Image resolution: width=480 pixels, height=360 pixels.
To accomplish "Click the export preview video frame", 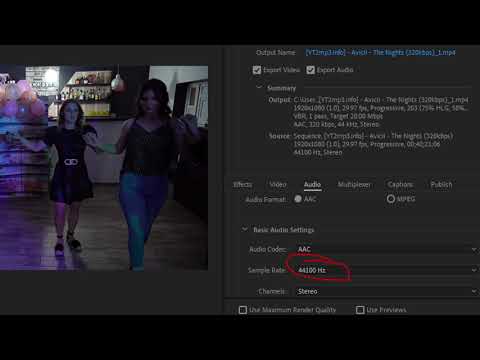I will [104, 168].
